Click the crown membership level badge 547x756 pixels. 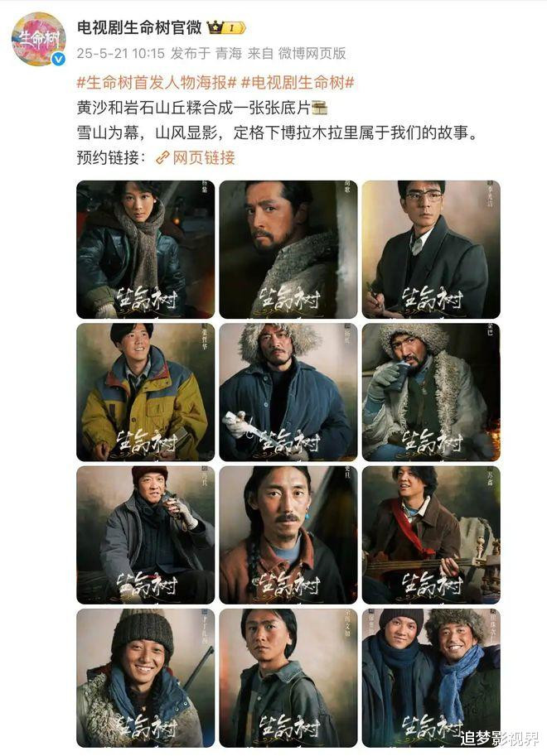pyautogui.click(x=226, y=28)
